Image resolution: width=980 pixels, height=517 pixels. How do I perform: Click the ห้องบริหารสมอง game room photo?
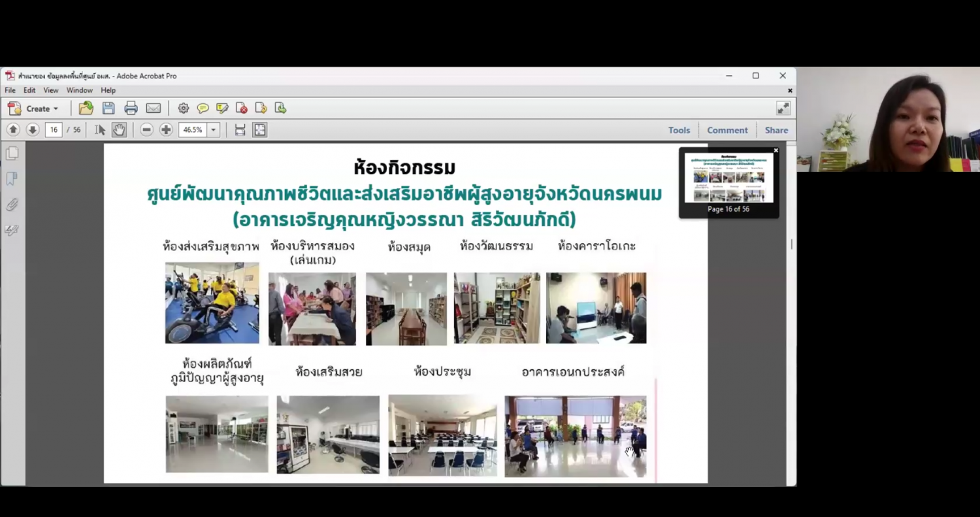[x=312, y=309]
